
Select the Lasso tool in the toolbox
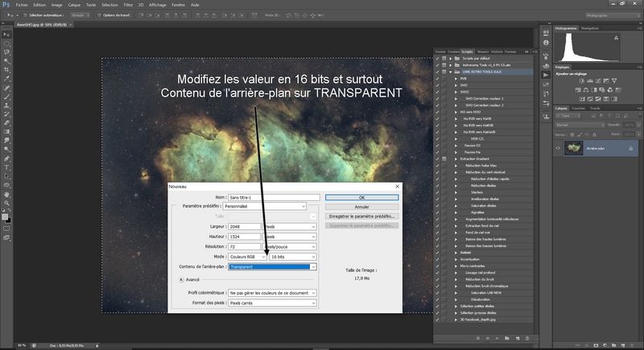[6, 52]
